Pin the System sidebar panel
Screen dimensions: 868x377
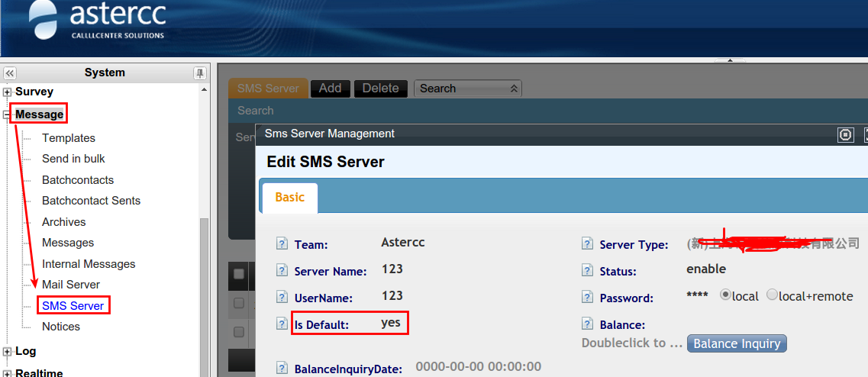coord(199,73)
